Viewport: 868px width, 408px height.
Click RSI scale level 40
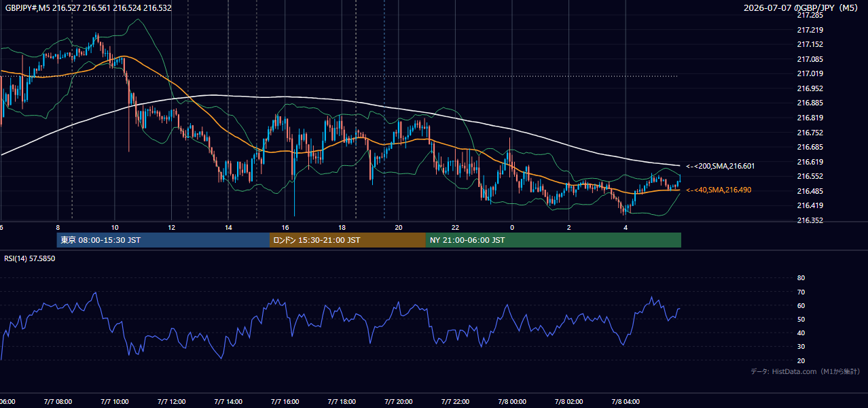[x=801, y=333]
